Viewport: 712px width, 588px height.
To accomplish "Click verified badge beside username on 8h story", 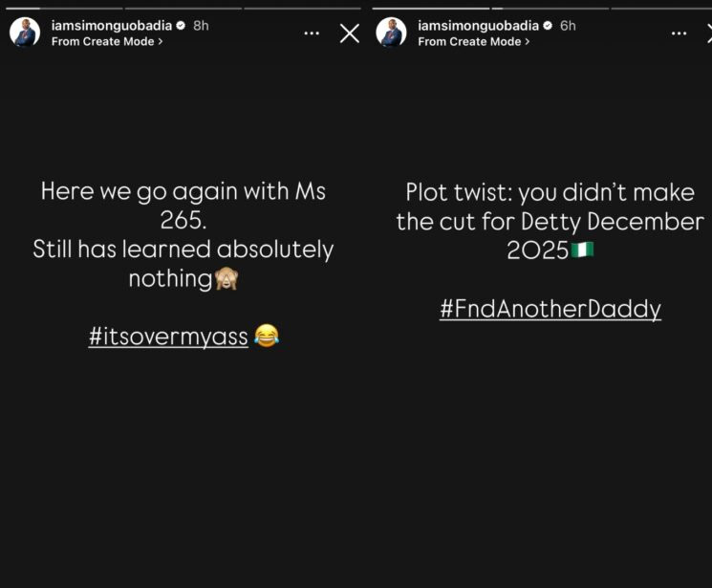I will (181, 26).
